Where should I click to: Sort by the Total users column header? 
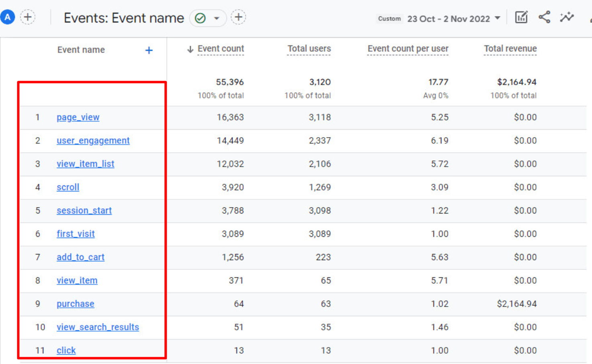click(309, 49)
